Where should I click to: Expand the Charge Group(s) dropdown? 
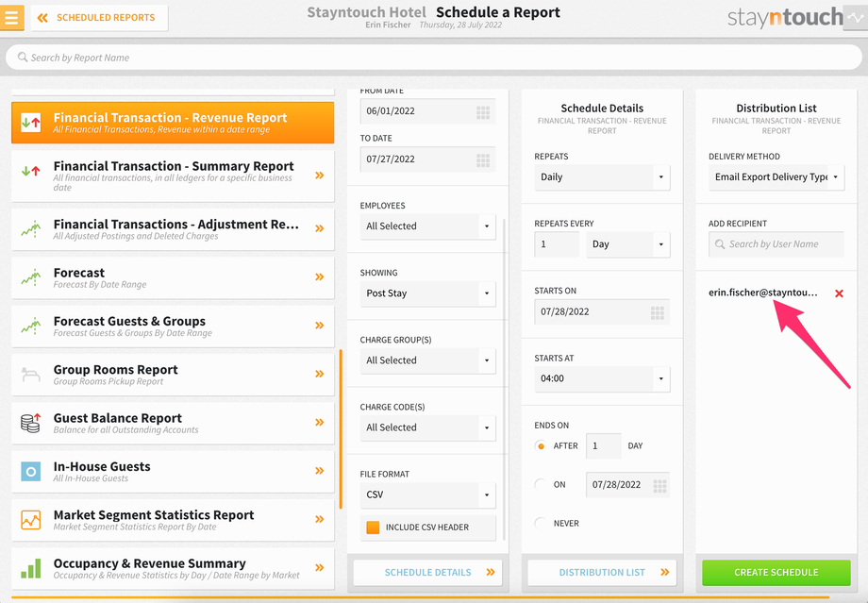click(427, 360)
